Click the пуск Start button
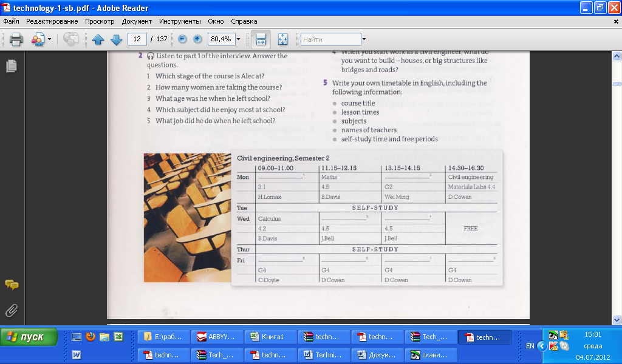 click(29, 337)
